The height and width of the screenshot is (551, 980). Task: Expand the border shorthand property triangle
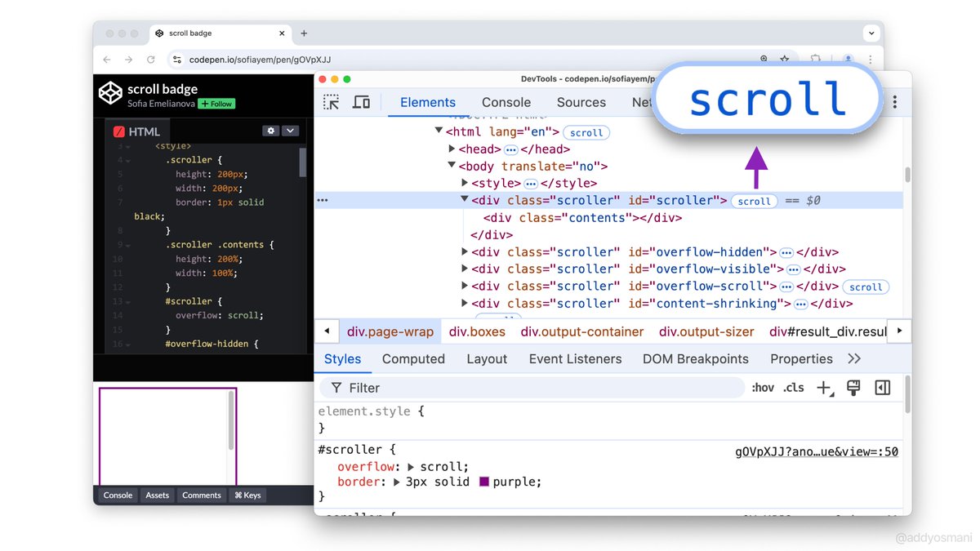tap(397, 482)
